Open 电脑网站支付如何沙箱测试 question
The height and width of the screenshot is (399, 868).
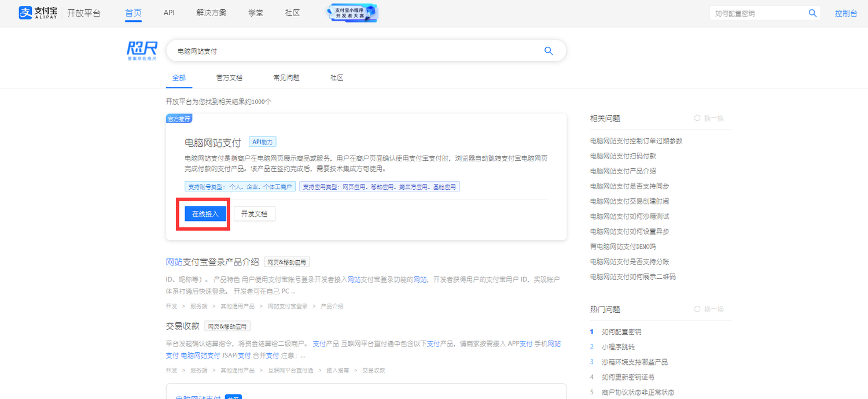coord(630,216)
